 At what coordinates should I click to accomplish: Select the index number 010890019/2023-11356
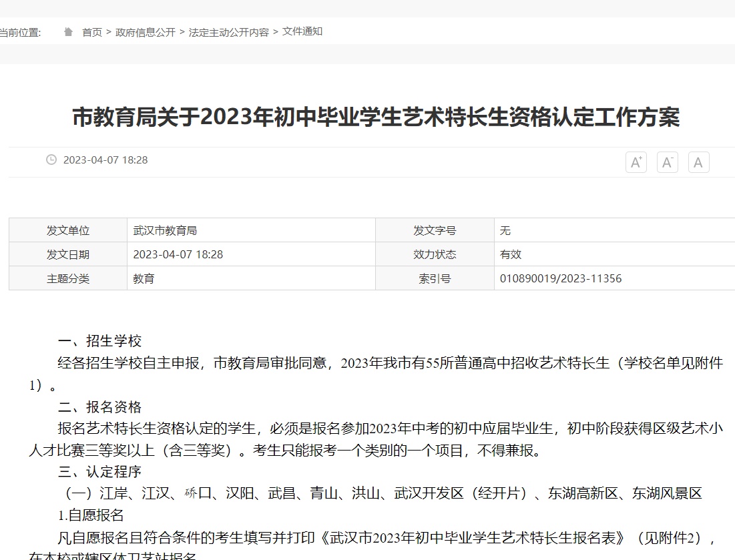click(x=561, y=278)
